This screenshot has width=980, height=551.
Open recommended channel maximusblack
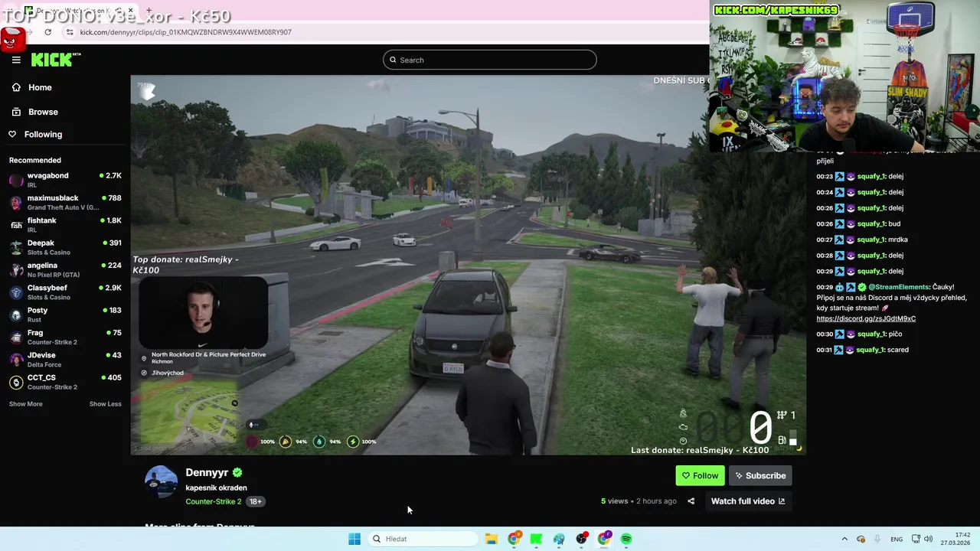65,203
